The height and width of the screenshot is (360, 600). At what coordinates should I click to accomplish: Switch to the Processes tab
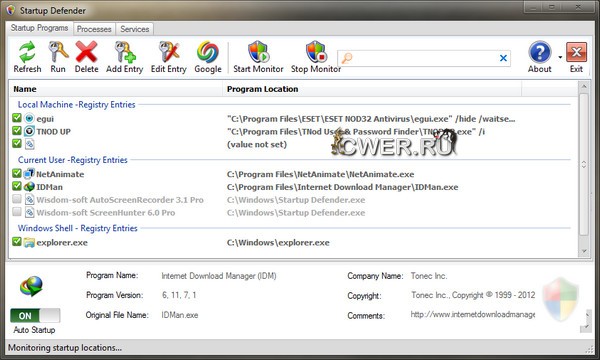click(94, 29)
